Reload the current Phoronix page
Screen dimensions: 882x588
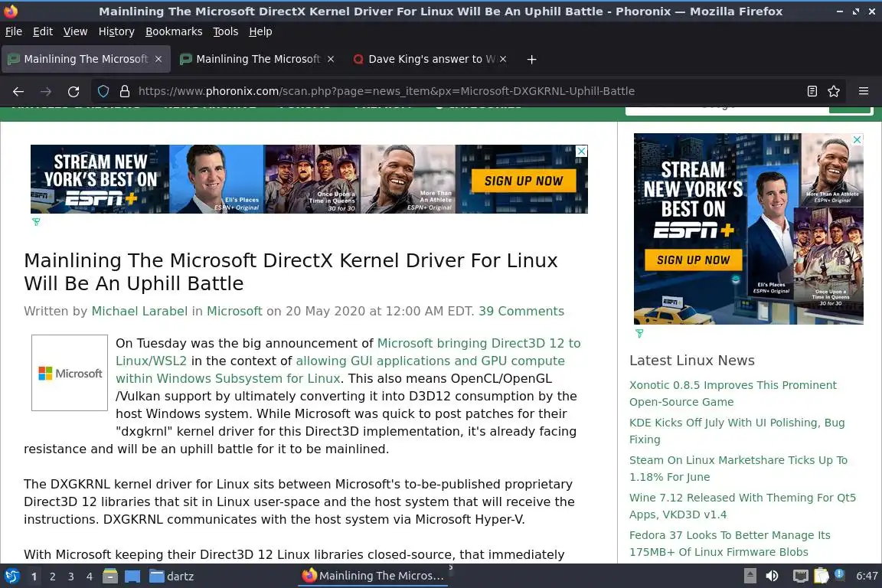pos(73,91)
